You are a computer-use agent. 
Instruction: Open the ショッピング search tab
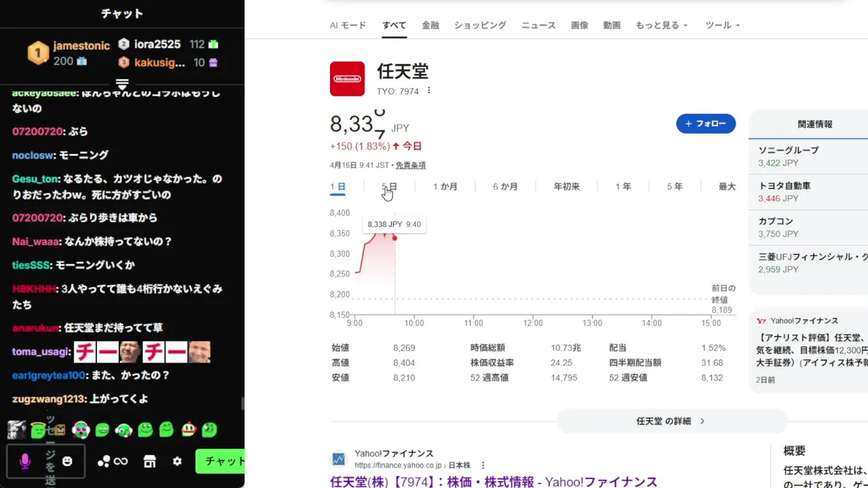pyautogui.click(x=480, y=25)
